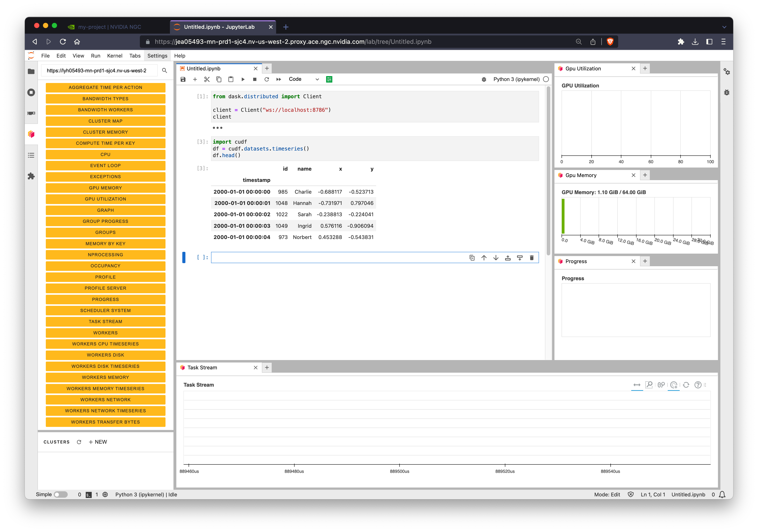
Task: Insert a cell below with plus icon
Action: tap(195, 79)
